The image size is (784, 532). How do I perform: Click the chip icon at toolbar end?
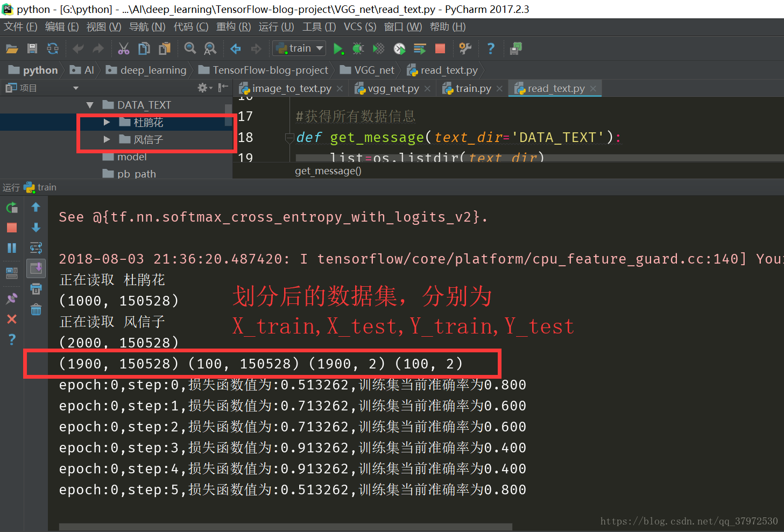coord(516,49)
